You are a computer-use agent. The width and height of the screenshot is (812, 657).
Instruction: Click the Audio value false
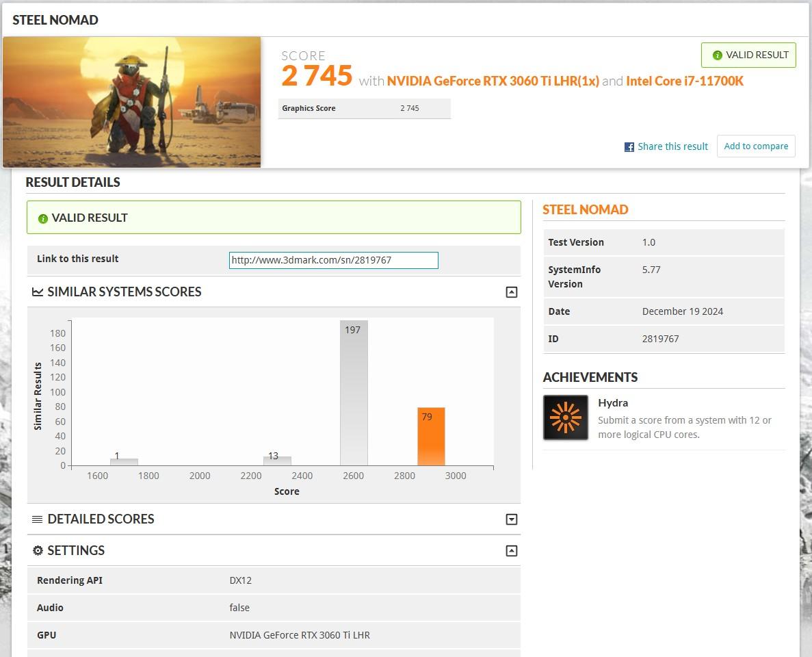click(239, 608)
